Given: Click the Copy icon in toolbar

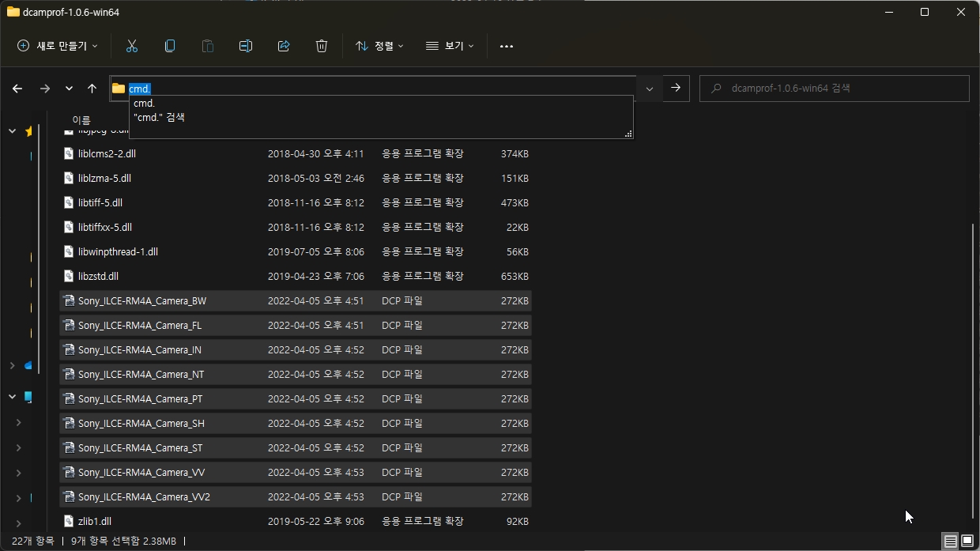Looking at the screenshot, I should (x=170, y=46).
